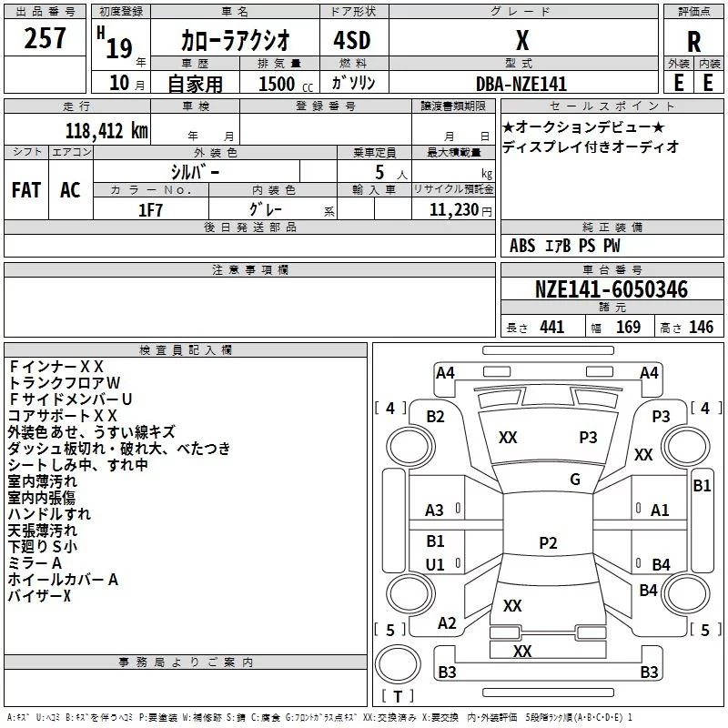Click A2 rear fender mark
The image size is (728, 728).
pos(447,623)
